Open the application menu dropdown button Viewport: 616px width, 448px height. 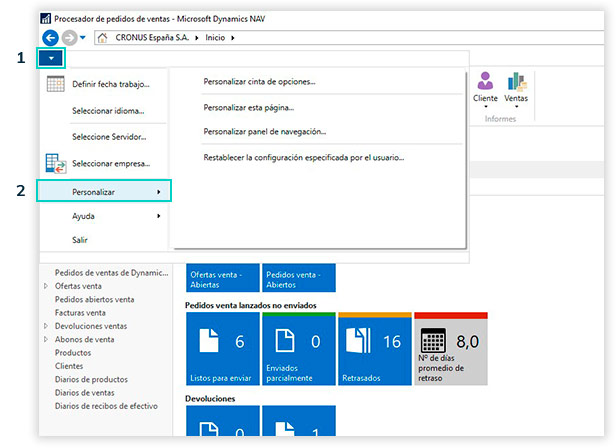51,59
